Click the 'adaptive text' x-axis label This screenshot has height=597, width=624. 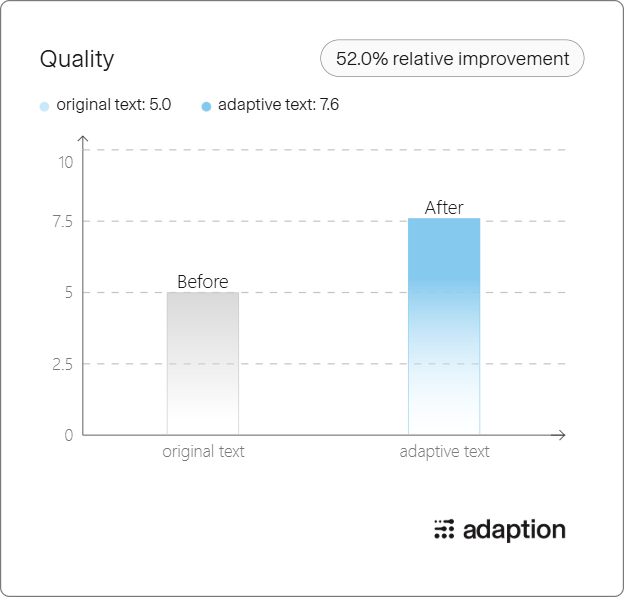point(445,452)
